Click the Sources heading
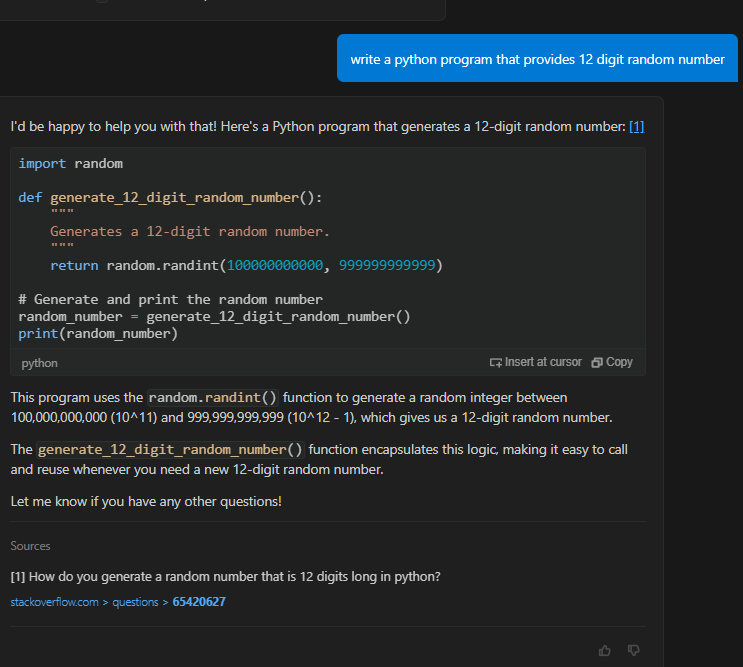Image resolution: width=743 pixels, height=667 pixels. [30, 546]
